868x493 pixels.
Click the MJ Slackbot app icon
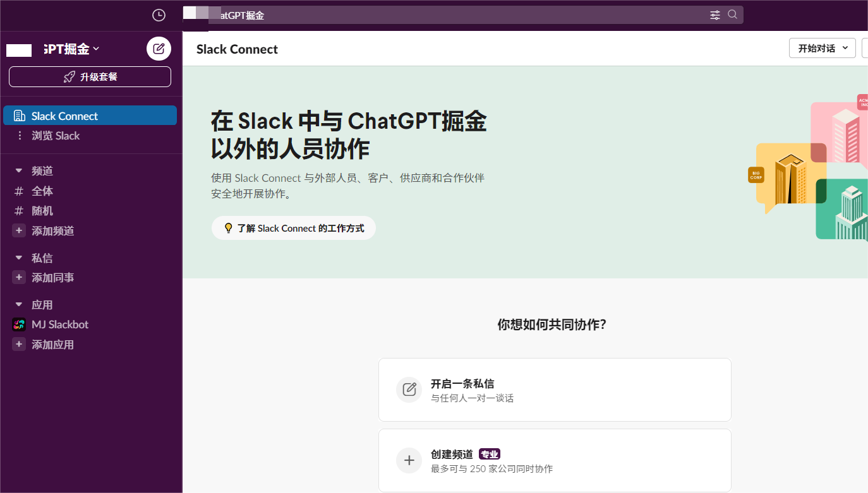click(19, 324)
